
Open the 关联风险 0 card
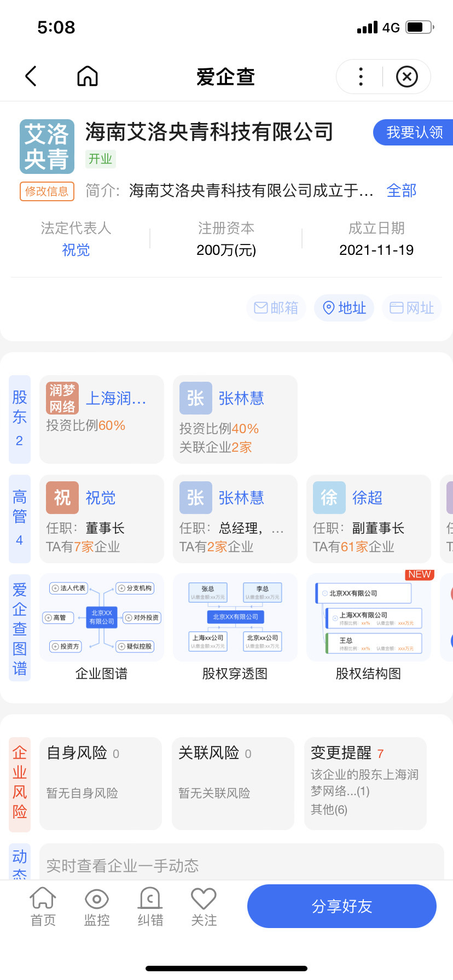point(233,784)
